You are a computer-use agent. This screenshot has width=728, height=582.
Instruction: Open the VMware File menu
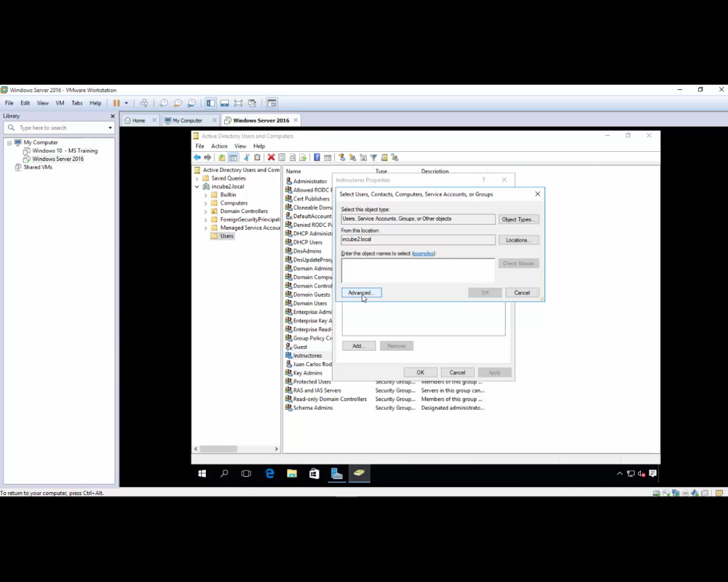(9, 103)
